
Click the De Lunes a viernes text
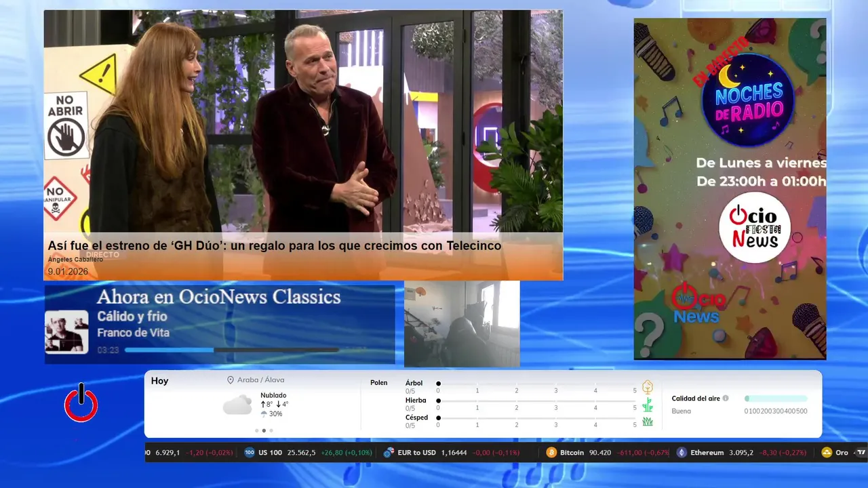[761, 163]
